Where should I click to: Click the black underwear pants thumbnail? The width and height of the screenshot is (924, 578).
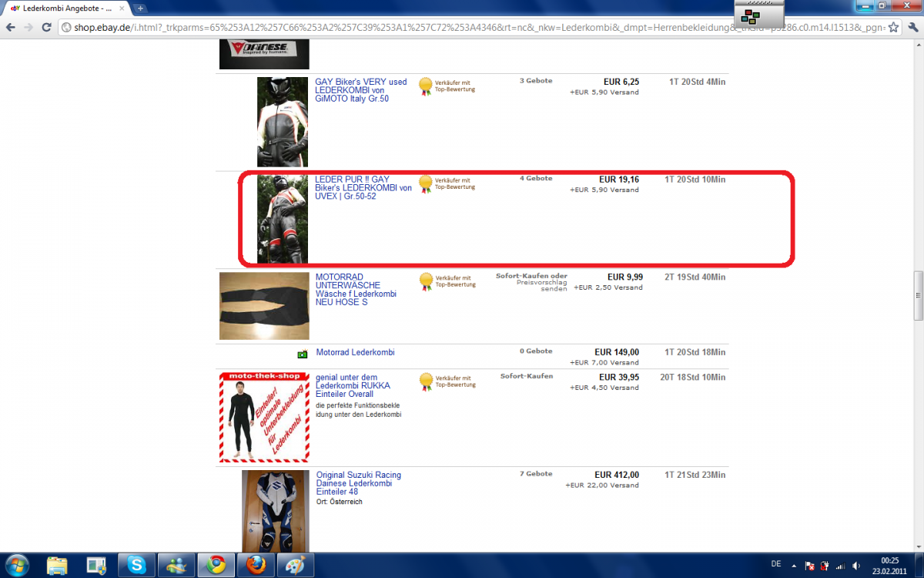[264, 306]
